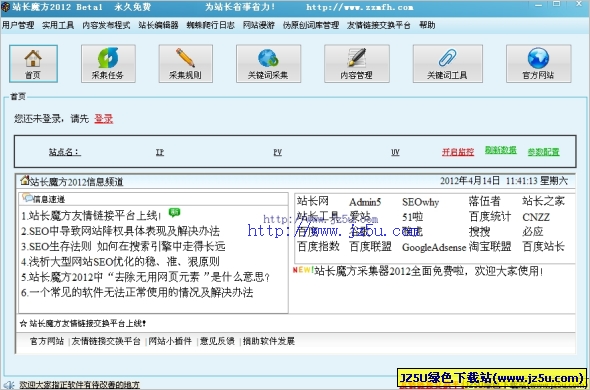
Task: Open the 关键词采集 globe icon
Action: (268, 64)
